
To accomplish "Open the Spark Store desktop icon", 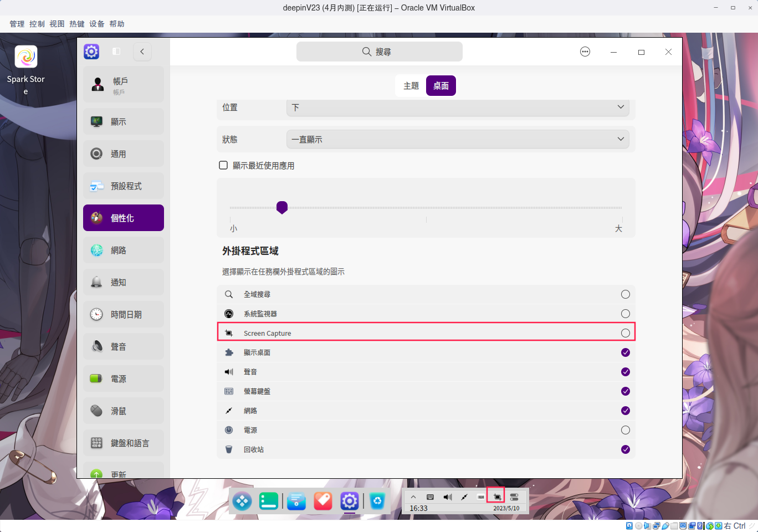I will pyautogui.click(x=25, y=57).
